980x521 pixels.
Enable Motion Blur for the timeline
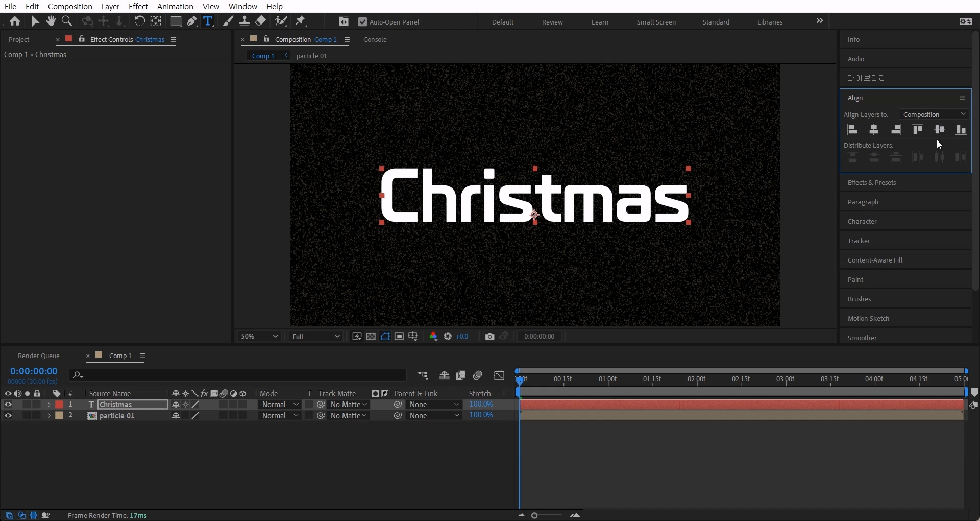(x=478, y=375)
